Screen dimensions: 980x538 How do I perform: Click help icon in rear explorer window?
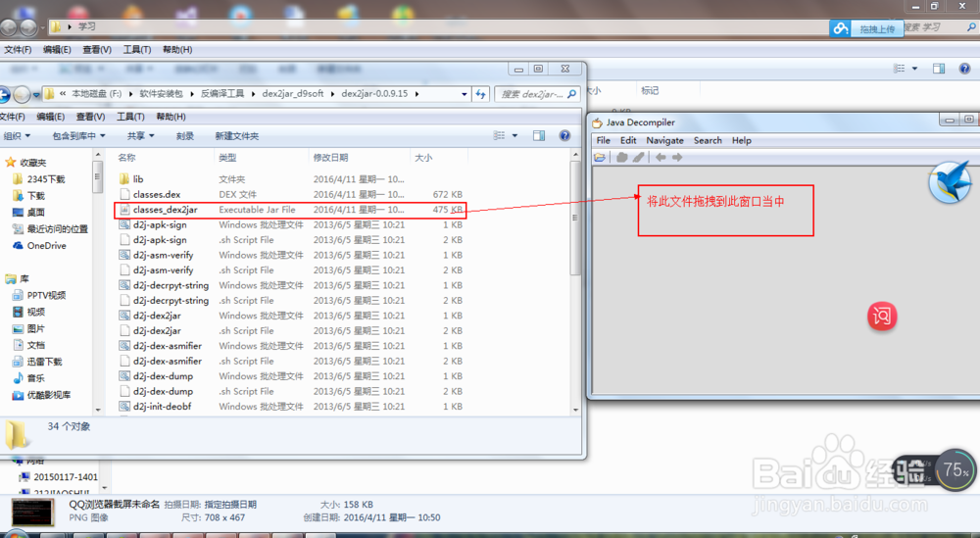tap(964, 69)
